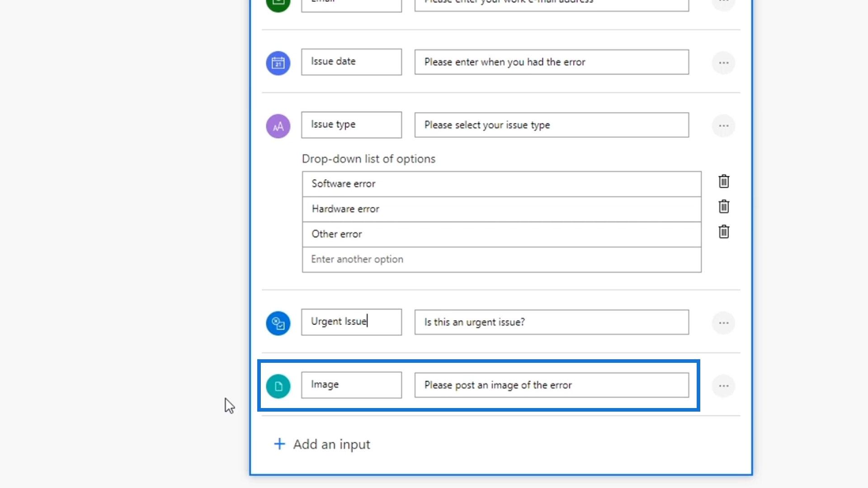Open more options for Issue date

point(723,63)
